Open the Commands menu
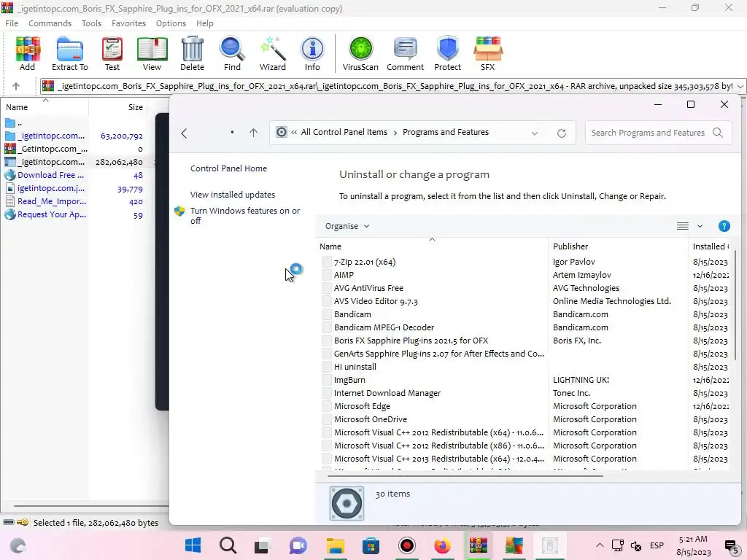The width and height of the screenshot is (747, 560). click(50, 23)
